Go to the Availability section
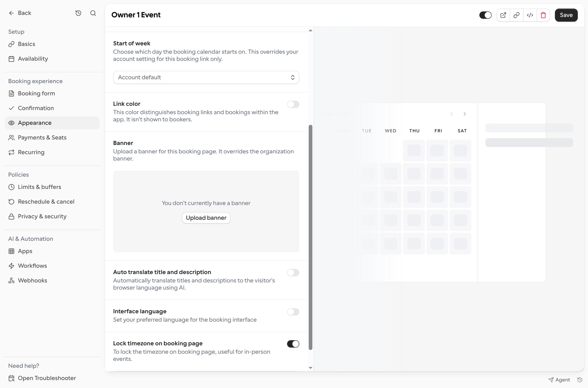The width and height of the screenshot is (588, 388). (x=52, y=59)
